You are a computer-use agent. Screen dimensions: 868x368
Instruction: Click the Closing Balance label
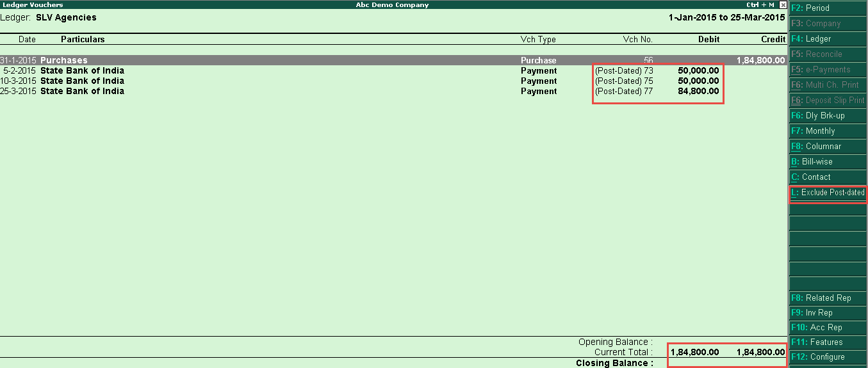[614, 363]
